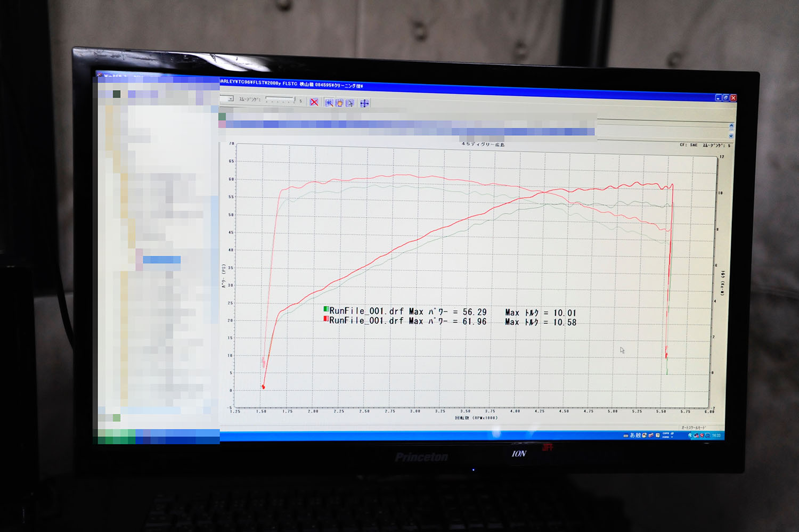This screenshot has width=799, height=532.
Task: Expand hidden system tray icons arrow
Action: coord(690,436)
